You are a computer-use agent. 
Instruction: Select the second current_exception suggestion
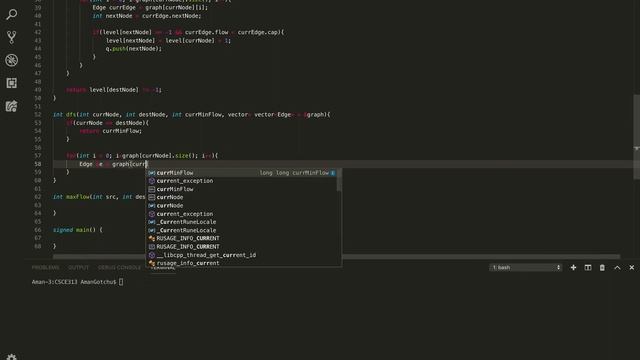point(241,214)
